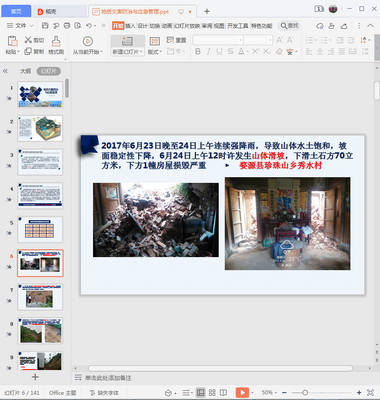Click the orange slideshow play button
The width and height of the screenshot is (380, 400).
tap(242, 393)
